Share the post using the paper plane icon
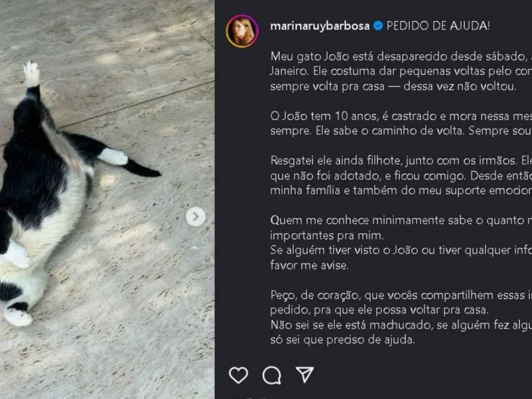This screenshot has height=399, width=532. pyautogui.click(x=305, y=375)
